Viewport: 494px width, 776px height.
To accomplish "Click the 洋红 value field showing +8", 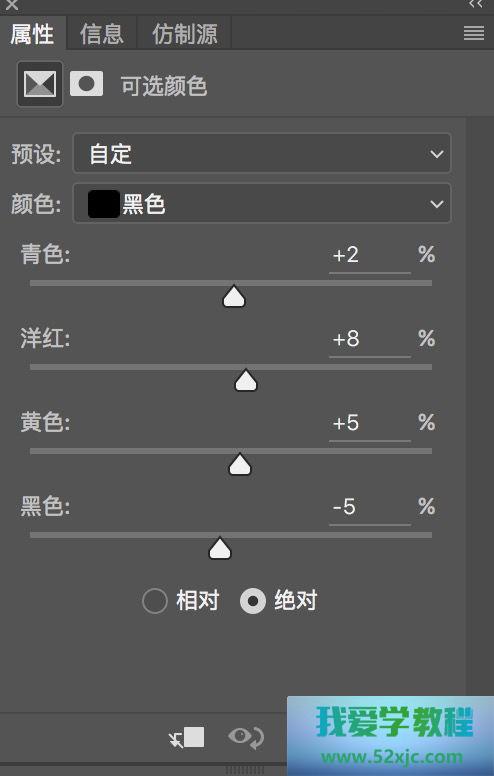I will [370, 340].
